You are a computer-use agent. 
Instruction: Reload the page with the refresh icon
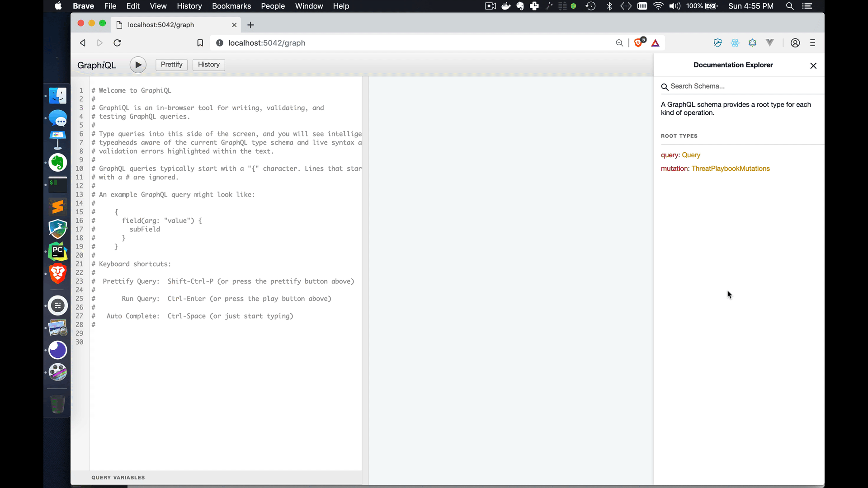point(117,43)
